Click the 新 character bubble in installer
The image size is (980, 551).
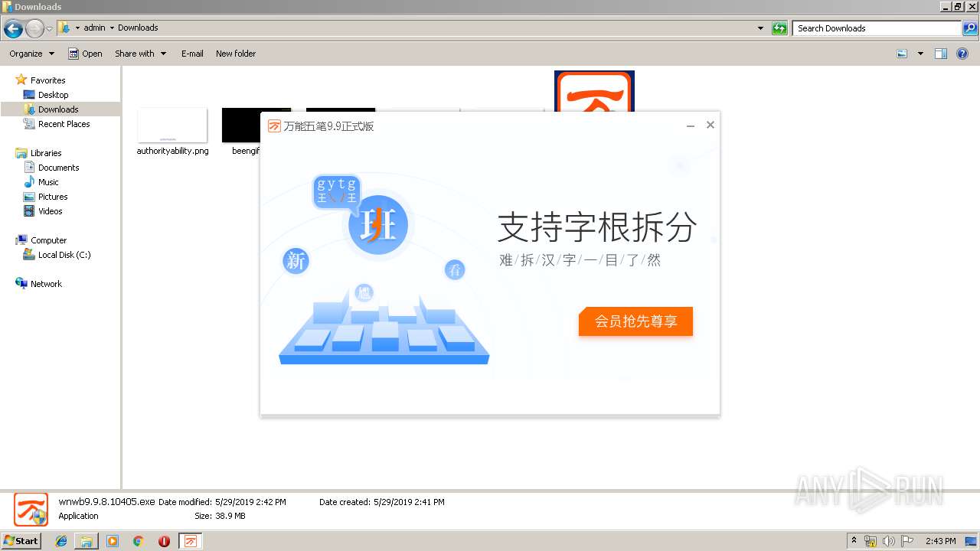tap(296, 261)
